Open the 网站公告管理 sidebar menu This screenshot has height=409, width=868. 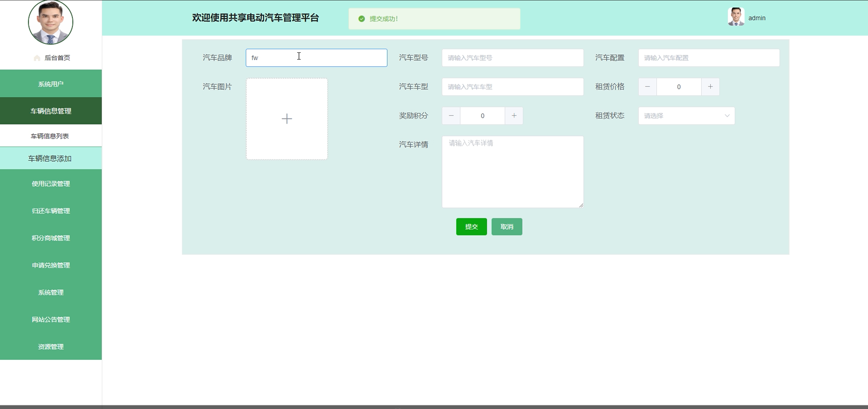(51, 319)
